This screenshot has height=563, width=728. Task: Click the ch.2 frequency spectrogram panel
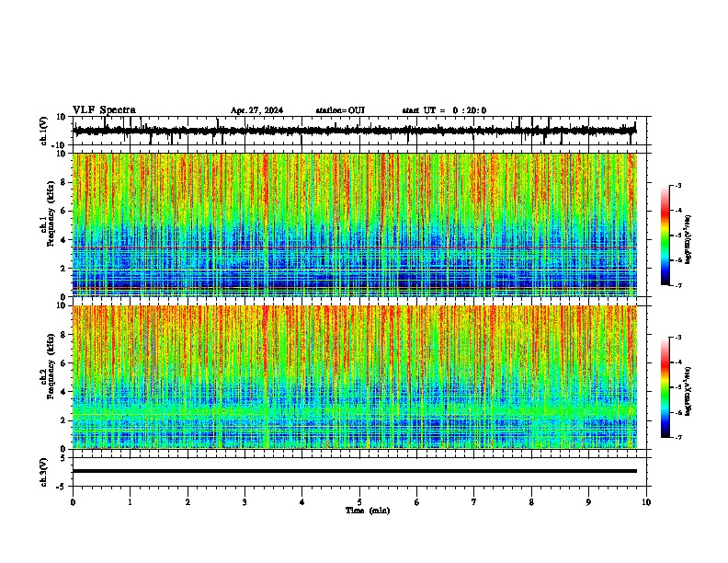(x=355, y=377)
